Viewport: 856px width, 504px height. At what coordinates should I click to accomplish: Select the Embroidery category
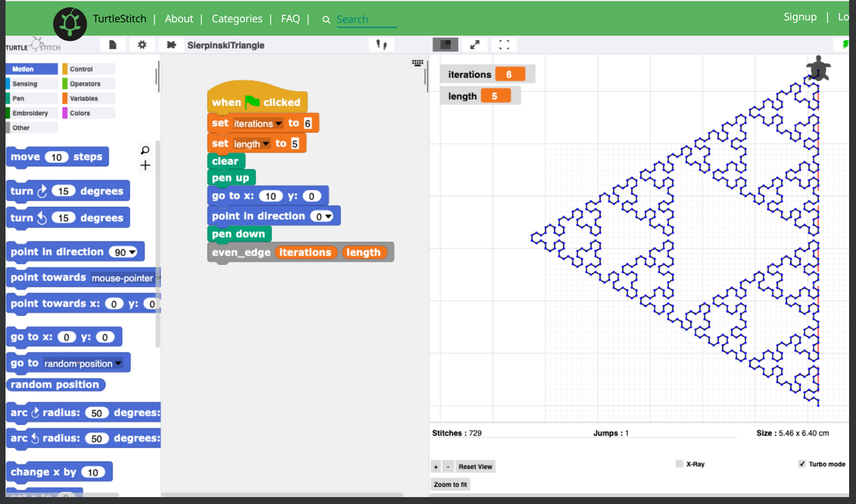(32, 113)
